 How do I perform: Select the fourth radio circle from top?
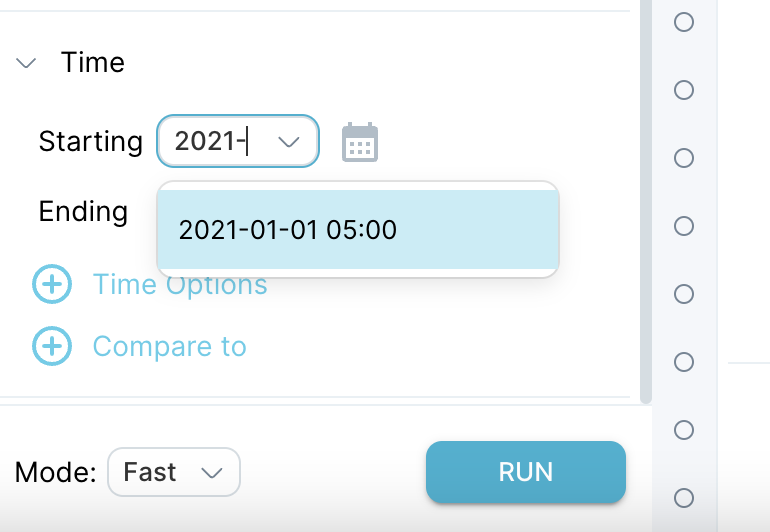[684, 226]
